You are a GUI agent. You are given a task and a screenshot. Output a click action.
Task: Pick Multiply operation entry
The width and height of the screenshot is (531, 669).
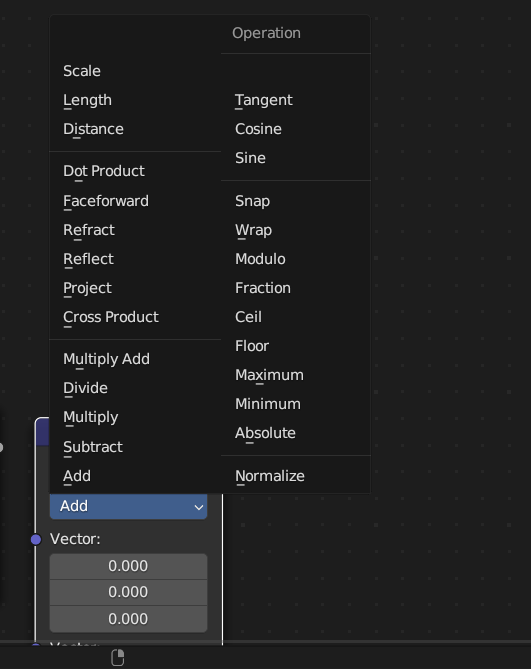[x=135, y=417]
